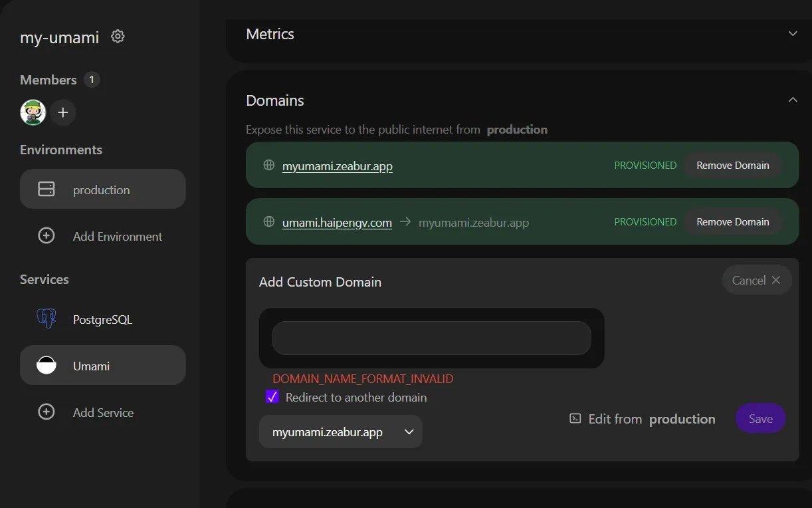
Task: Click the PostgreSQL elephant icon
Action: coord(47,319)
